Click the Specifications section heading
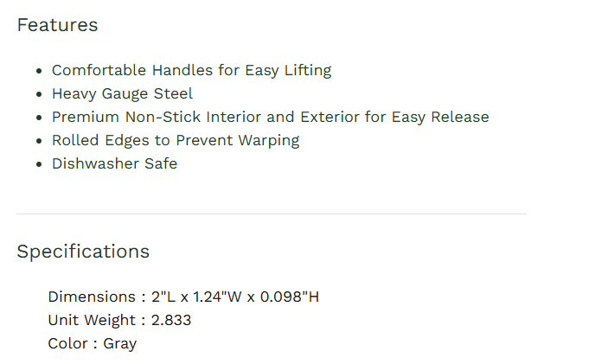This screenshot has width=595, height=364. point(83,252)
